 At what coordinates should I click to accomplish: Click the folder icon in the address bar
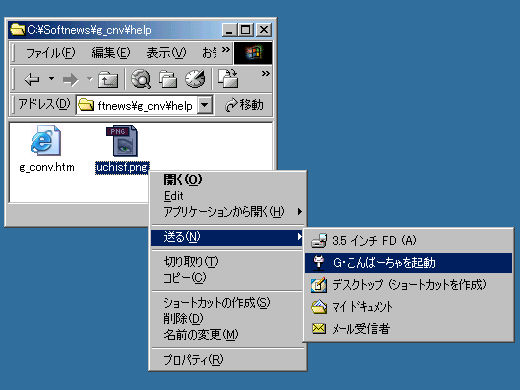click(86, 105)
